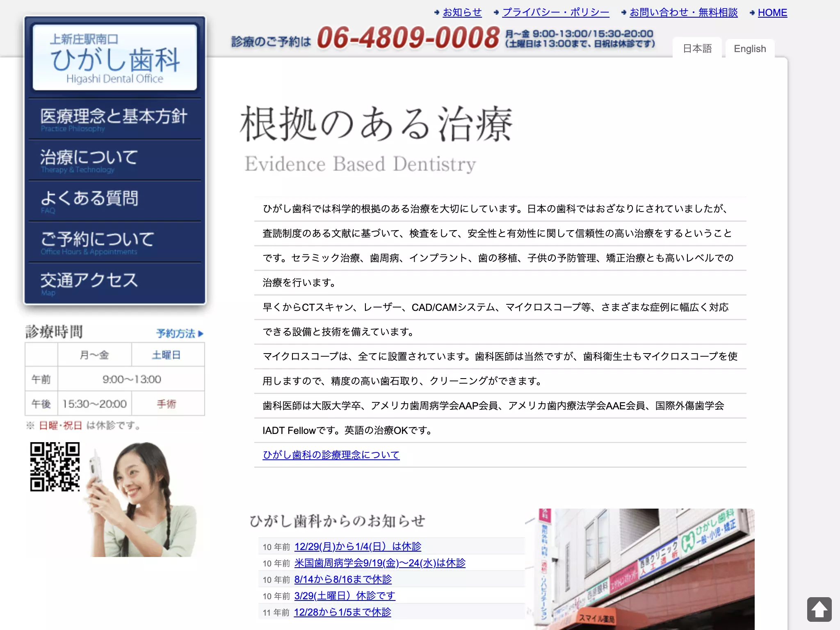This screenshot has height=630, width=840.
Task: Click 予約方法 link with arrow
Action: pos(180,333)
